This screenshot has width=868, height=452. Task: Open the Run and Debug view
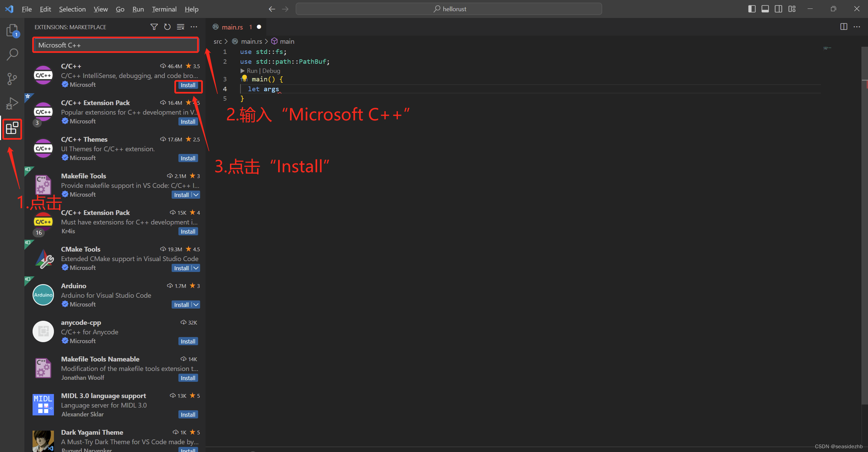point(12,103)
